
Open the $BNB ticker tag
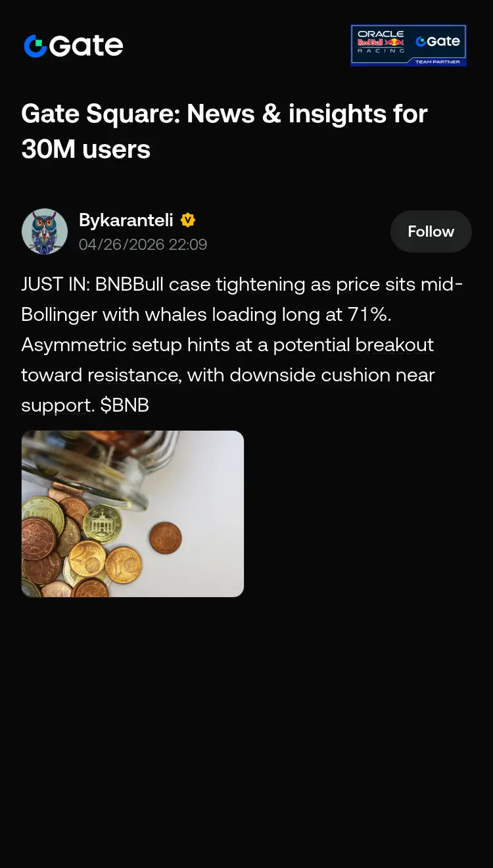coord(125,405)
